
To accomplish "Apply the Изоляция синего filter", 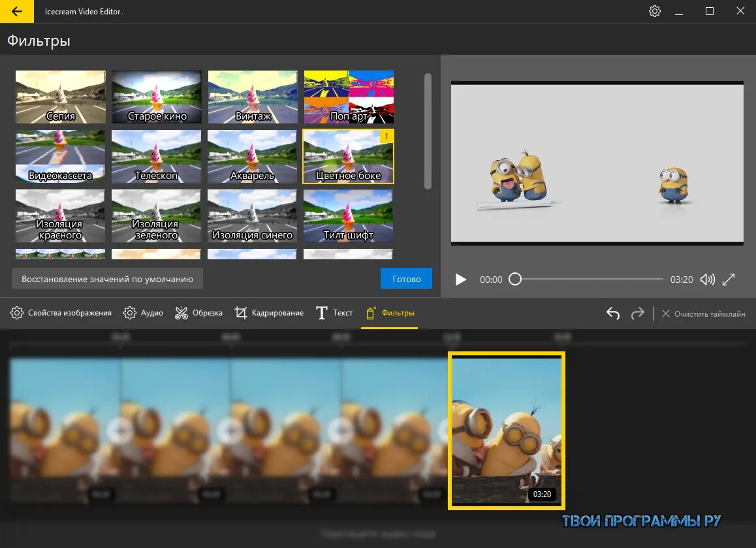I will 253,216.
